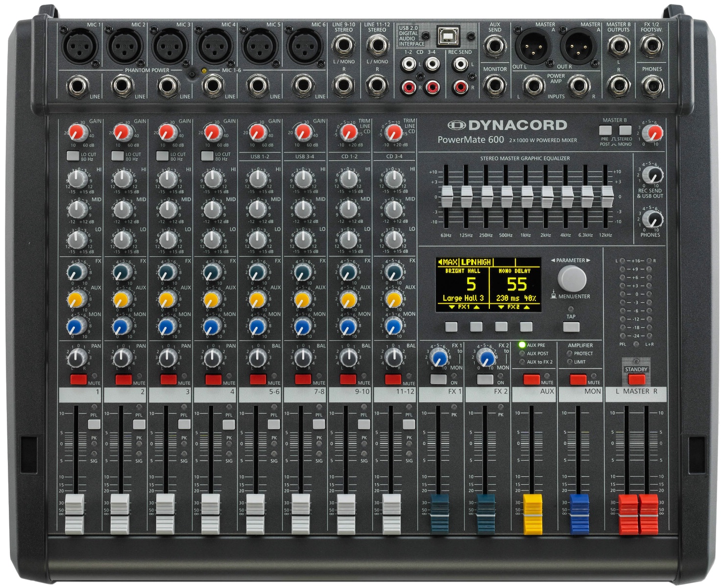Mute the MON master channel
Viewport: 724px width, 588px height.
[578, 379]
